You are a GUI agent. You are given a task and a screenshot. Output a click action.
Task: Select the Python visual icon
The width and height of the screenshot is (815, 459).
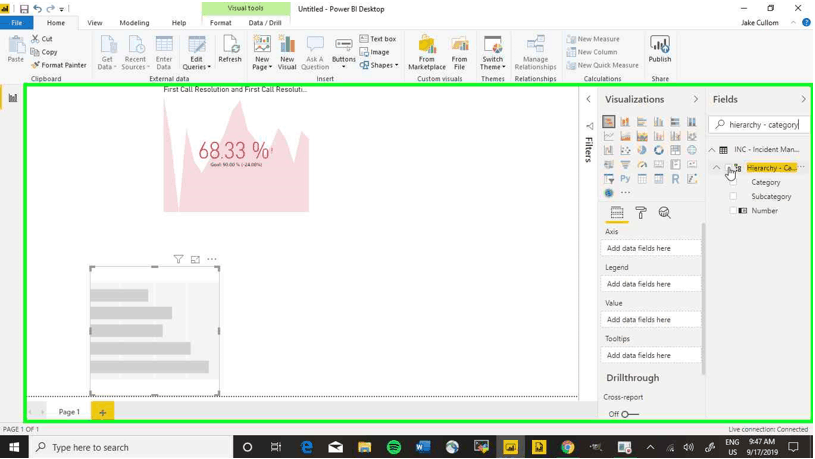625,179
